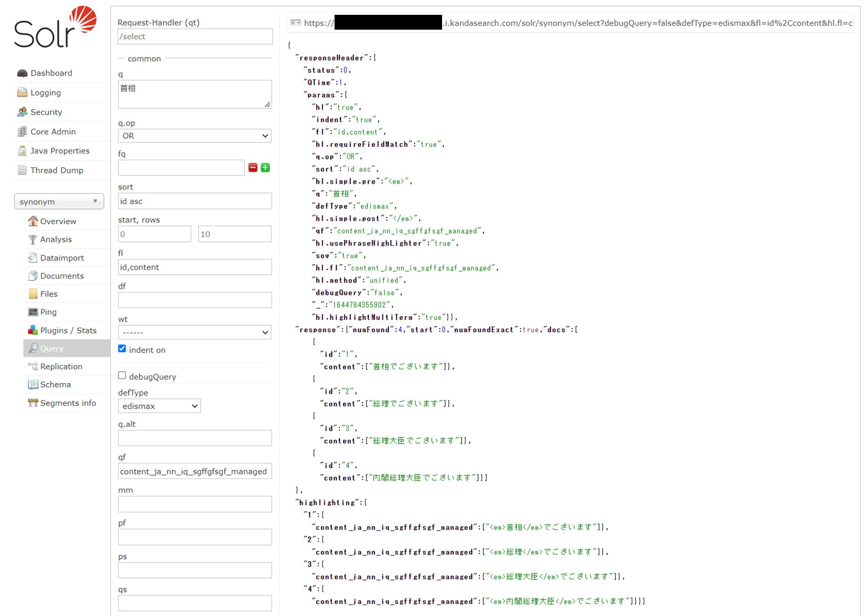This screenshot has height=616, width=866.
Task: Open Security settings link
Action: [x=46, y=112]
